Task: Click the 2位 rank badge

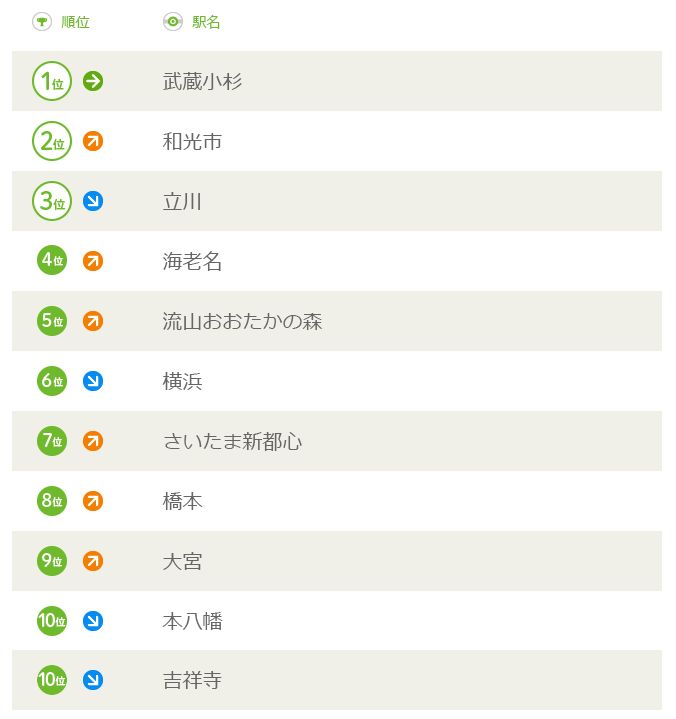Action: click(x=52, y=141)
